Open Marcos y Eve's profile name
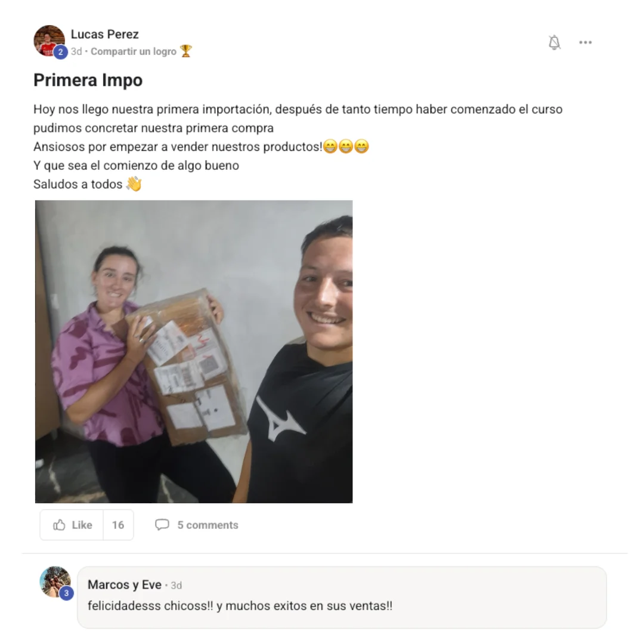This screenshot has width=644, height=644. 125,584
